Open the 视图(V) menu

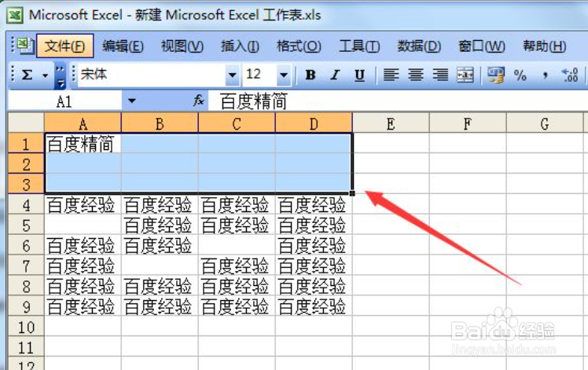[x=182, y=46]
